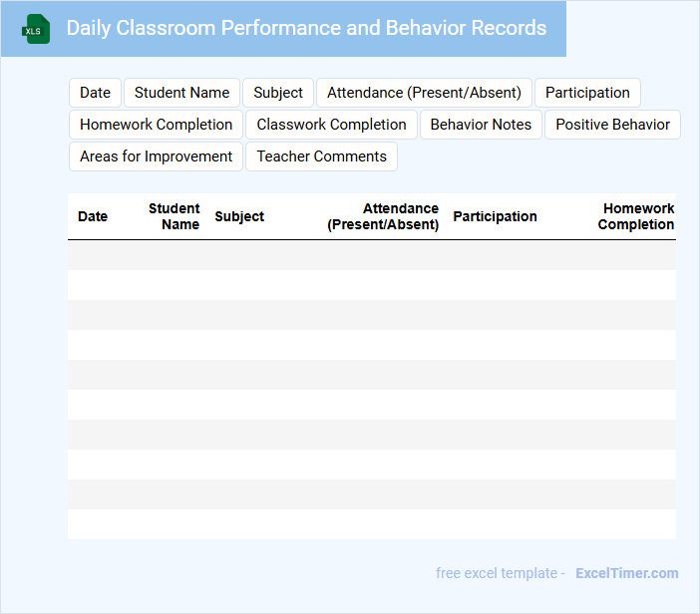Click the Participation tag chip
Image resolution: width=700 pixels, height=614 pixels.
pos(587,93)
